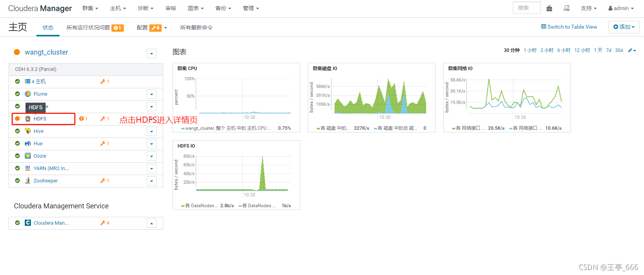Viewport: 644px width, 275px height.
Task: Click the Oozie service icon
Action: [28, 156]
